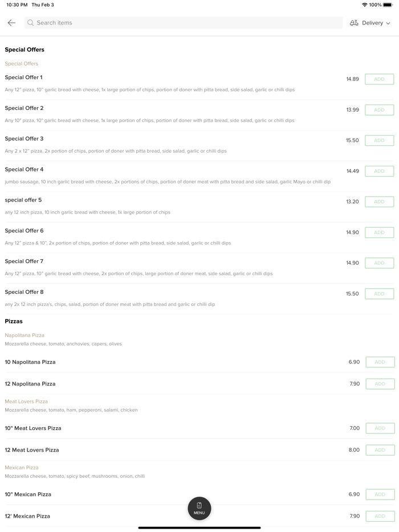Screen dimensions: 399x532
Task: Tap the delivery scooter icon
Action: pyautogui.click(x=354, y=23)
